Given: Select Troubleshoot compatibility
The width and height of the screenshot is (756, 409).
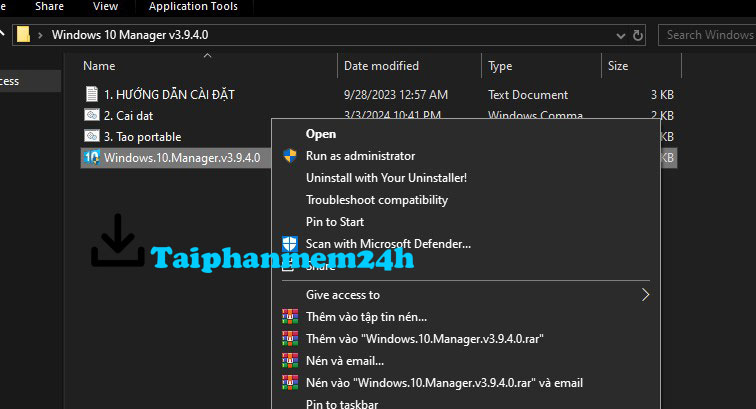Looking at the screenshot, I should [x=377, y=200].
